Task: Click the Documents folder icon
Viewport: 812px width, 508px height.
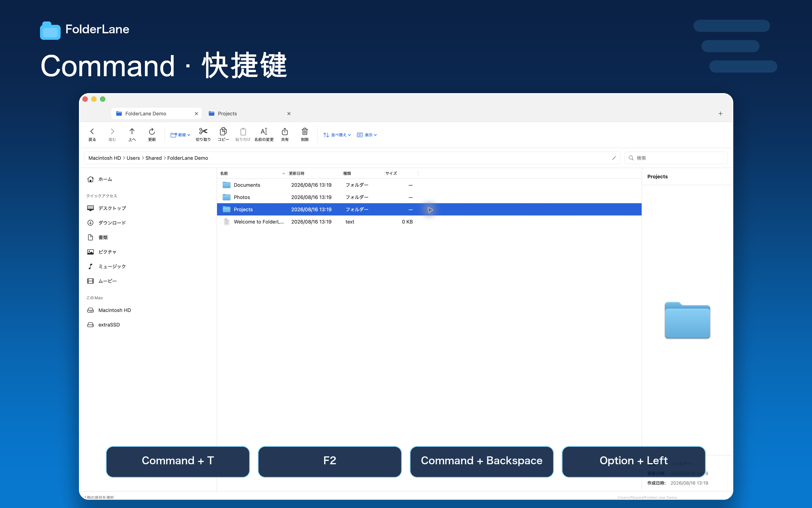Action: [226, 185]
